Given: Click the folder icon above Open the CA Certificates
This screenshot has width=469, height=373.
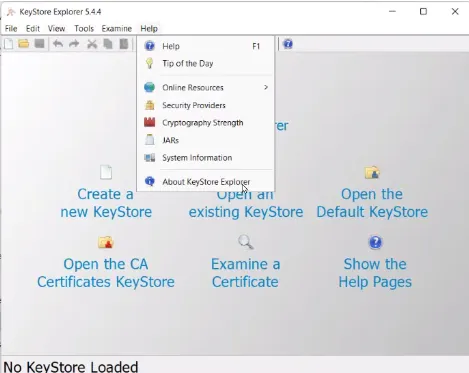Looking at the screenshot, I should point(106,242).
